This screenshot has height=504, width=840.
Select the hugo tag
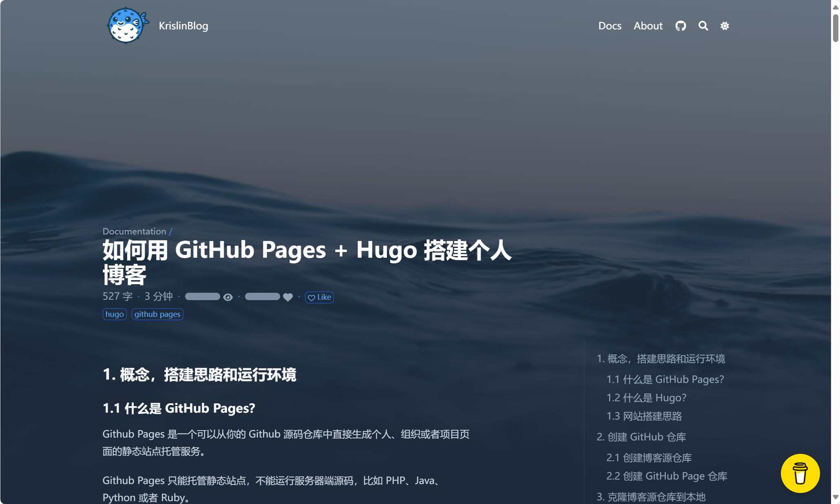(x=115, y=314)
